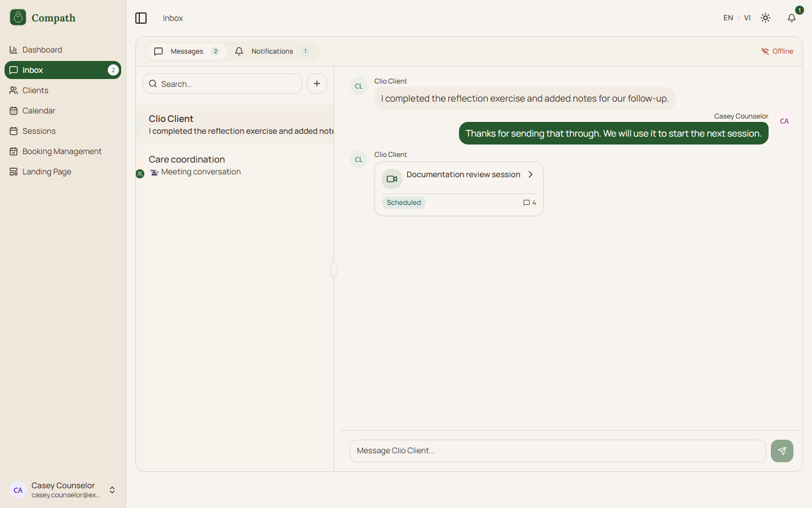Open Dashboard from the sidebar
The image size is (812, 508).
tap(42, 50)
